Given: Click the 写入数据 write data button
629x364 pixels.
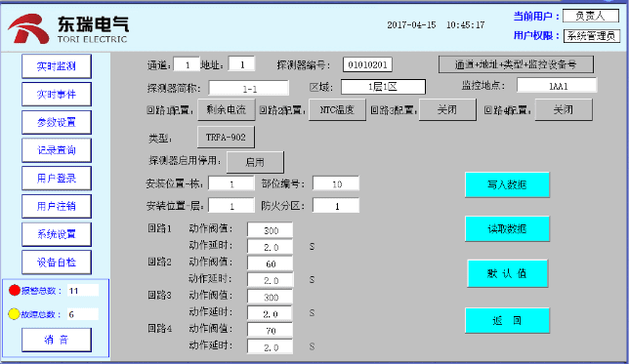Looking at the screenshot, I should (507, 184).
